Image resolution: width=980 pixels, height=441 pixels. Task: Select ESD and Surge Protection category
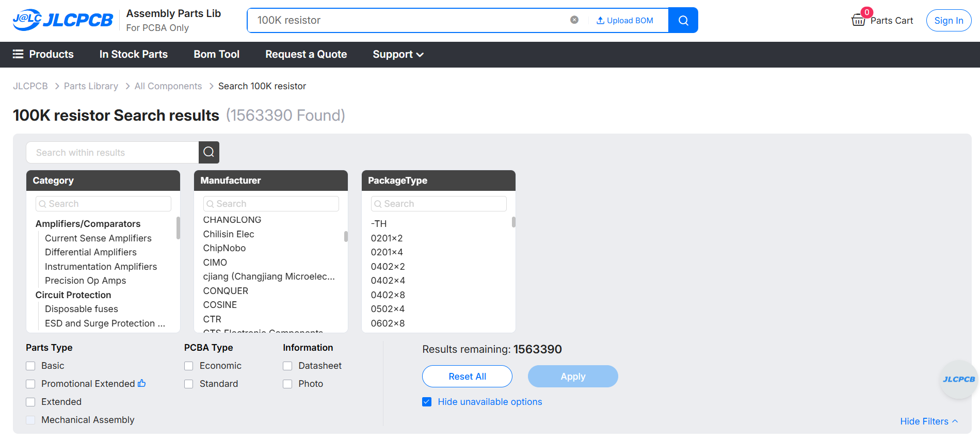[105, 323]
